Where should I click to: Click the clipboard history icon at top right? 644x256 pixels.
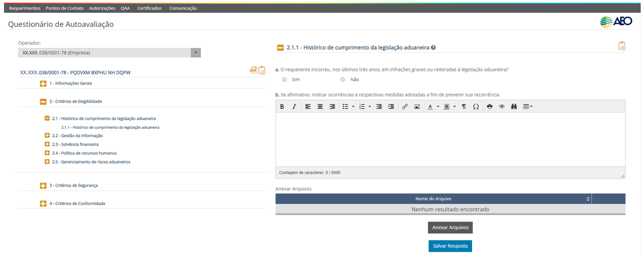point(622,45)
